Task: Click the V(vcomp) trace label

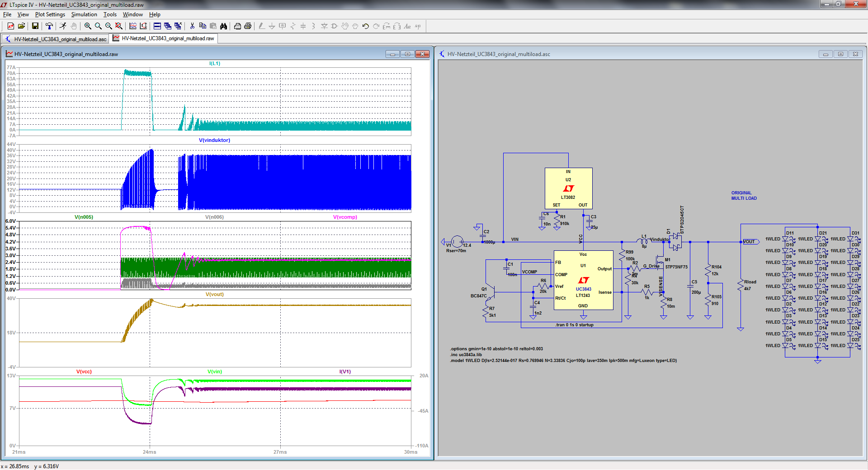Action: coord(345,217)
